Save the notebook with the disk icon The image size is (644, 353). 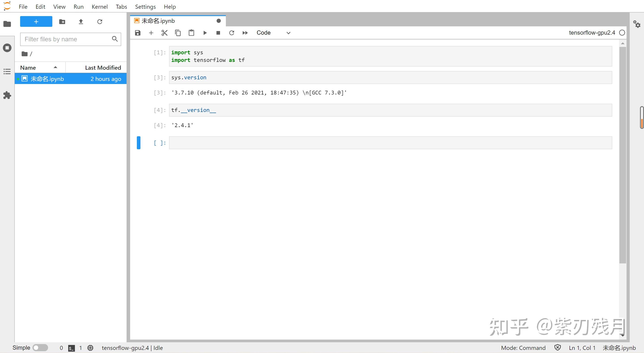point(138,33)
